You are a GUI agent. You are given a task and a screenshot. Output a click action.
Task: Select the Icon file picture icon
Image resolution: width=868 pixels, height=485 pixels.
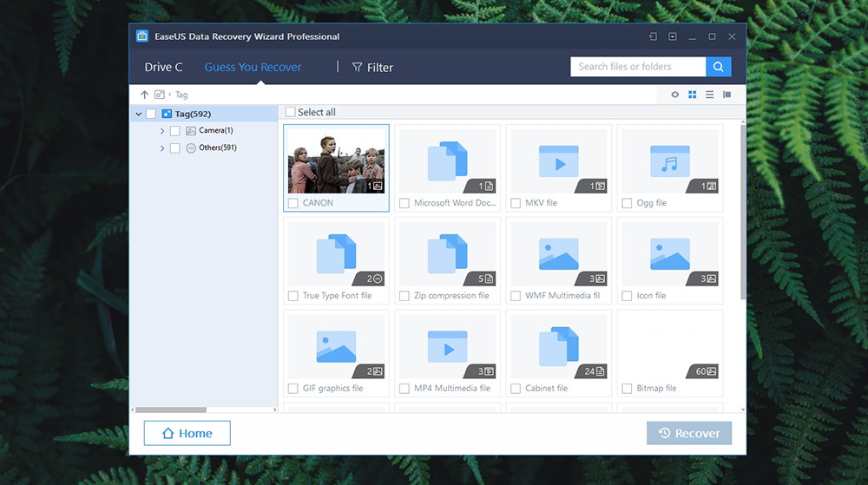pos(670,254)
